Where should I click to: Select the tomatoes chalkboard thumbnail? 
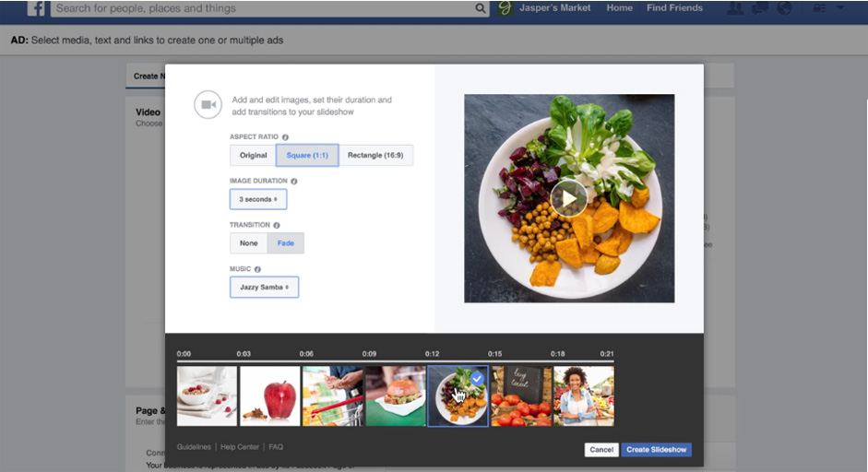coord(521,396)
